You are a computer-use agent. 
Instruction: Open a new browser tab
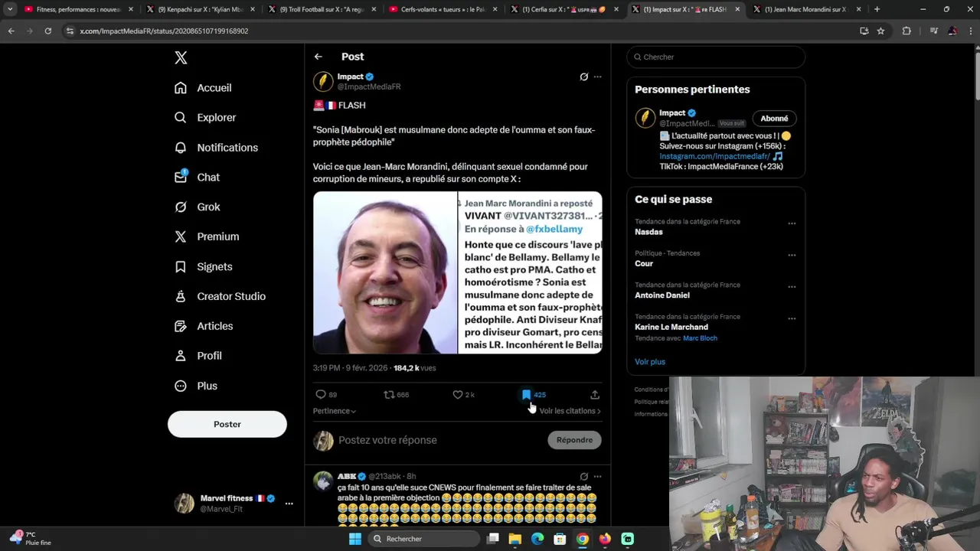click(877, 9)
